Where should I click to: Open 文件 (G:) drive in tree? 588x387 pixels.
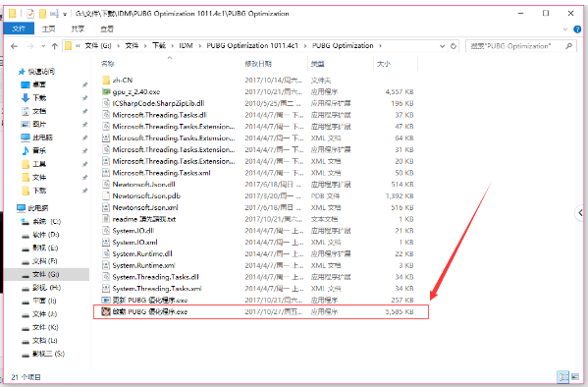[45, 275]
